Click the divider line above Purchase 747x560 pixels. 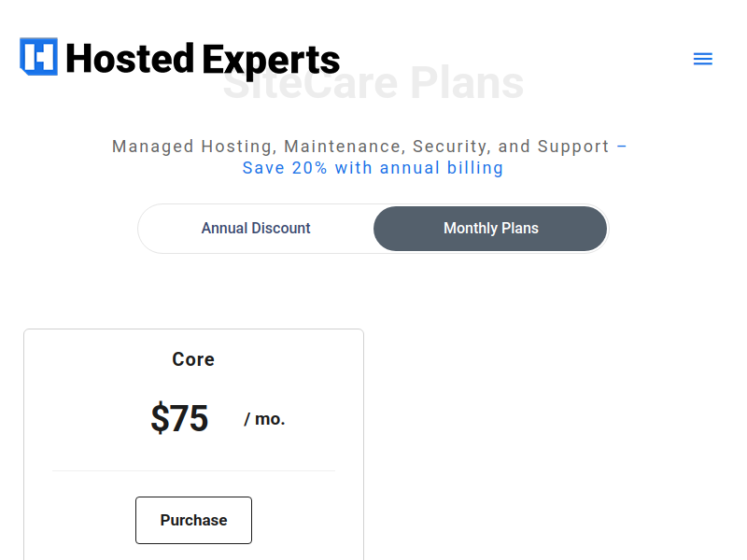pos(193,471)
